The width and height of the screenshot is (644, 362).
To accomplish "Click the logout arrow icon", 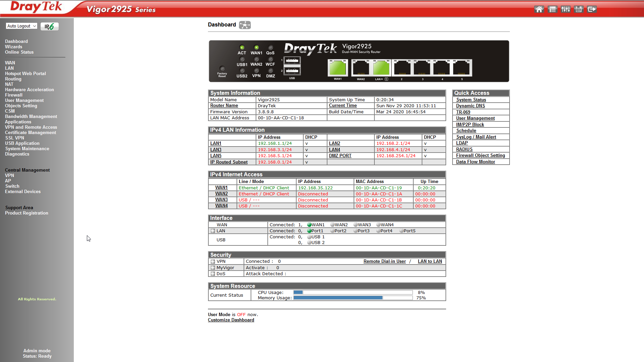I will 592,9.
